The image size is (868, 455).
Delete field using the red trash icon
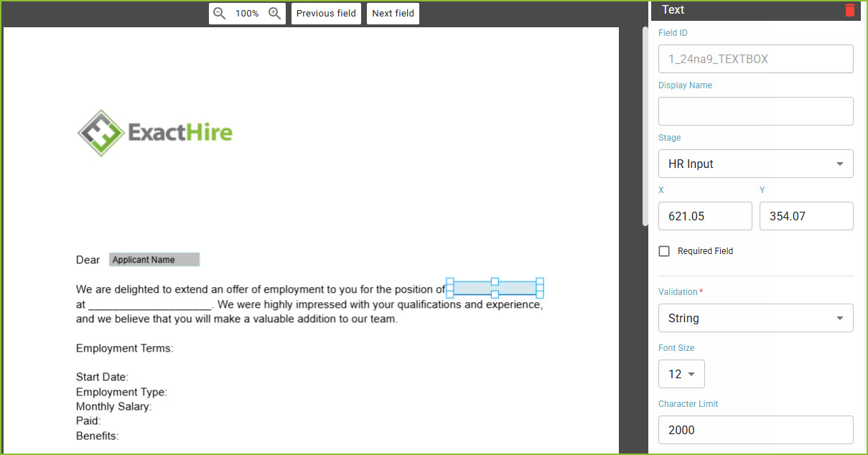click(x=850, y=10)
